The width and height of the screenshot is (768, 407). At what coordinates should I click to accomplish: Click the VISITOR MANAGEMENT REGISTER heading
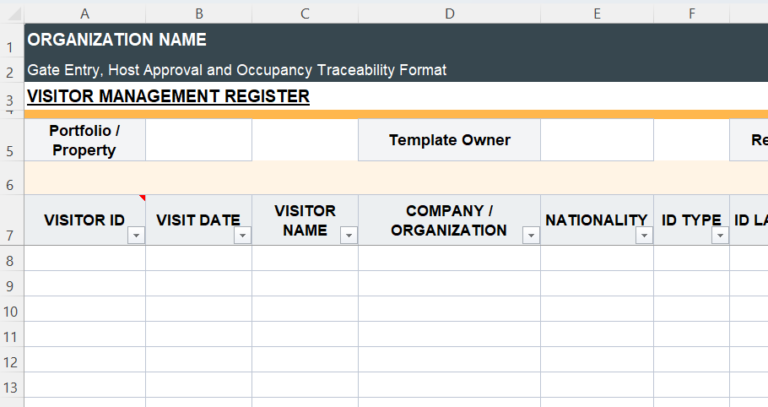point(168,96)
